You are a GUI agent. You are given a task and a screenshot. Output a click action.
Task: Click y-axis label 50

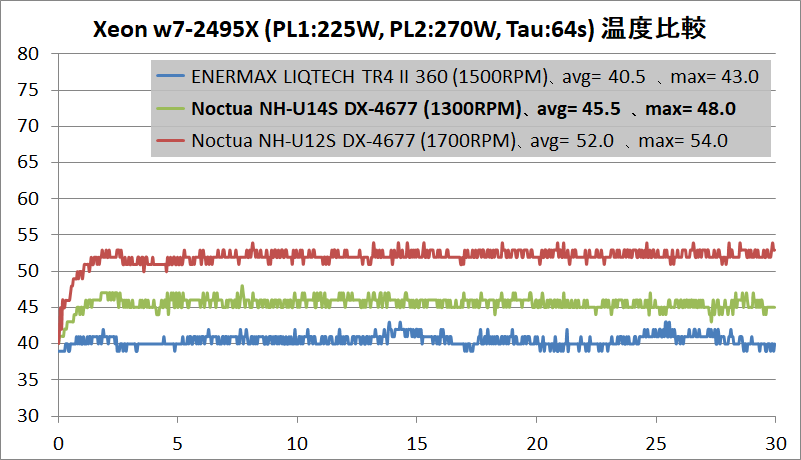tap(28, 271)
